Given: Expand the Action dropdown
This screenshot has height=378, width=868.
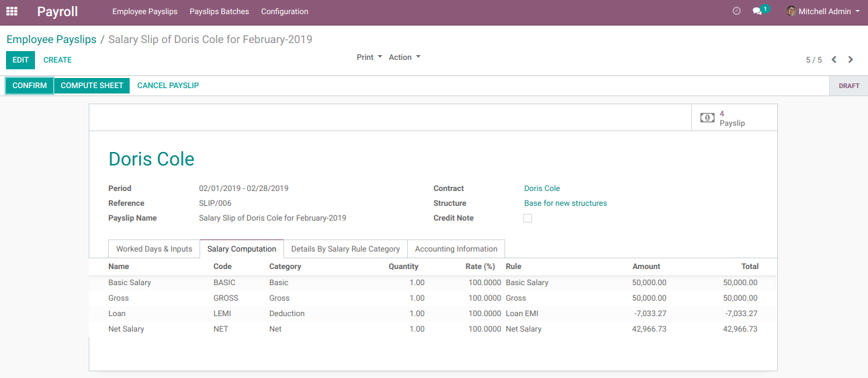Looking at the screenshot, I should 404,57.
